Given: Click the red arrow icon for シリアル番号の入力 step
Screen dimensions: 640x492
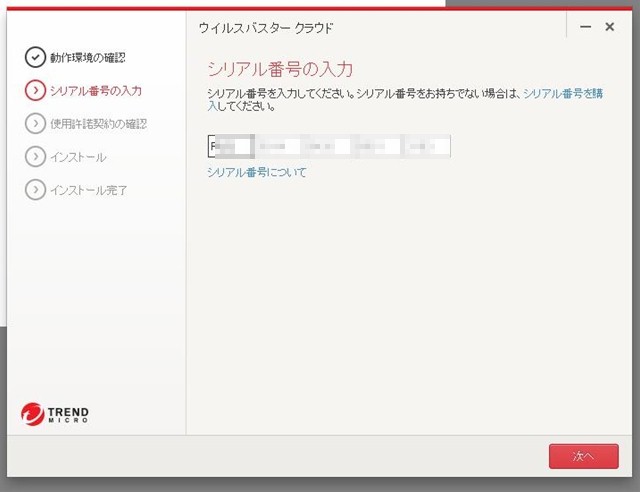Looking at the screenshot, I should (x=35, y=90).
